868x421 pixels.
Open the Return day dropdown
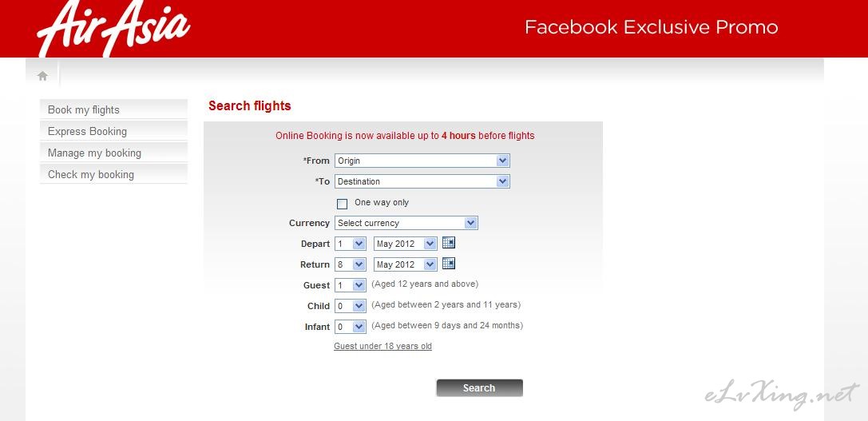(350, 264)
